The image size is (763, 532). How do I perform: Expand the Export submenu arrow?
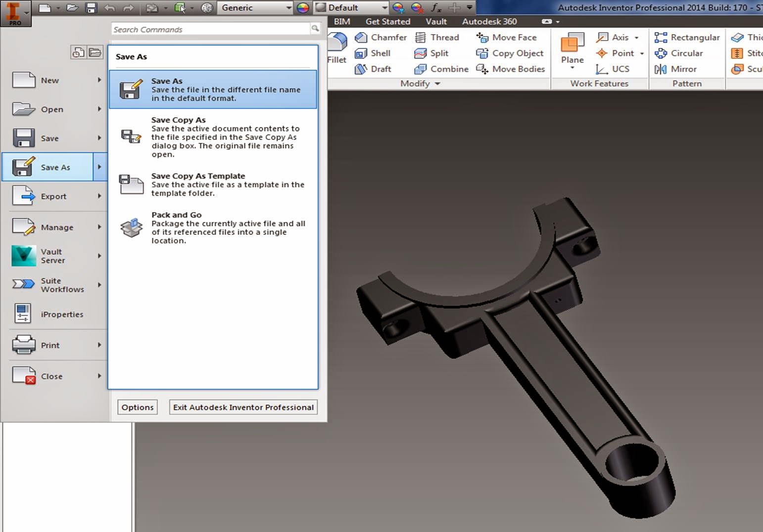pyautogui.click(x=99, y=196)
